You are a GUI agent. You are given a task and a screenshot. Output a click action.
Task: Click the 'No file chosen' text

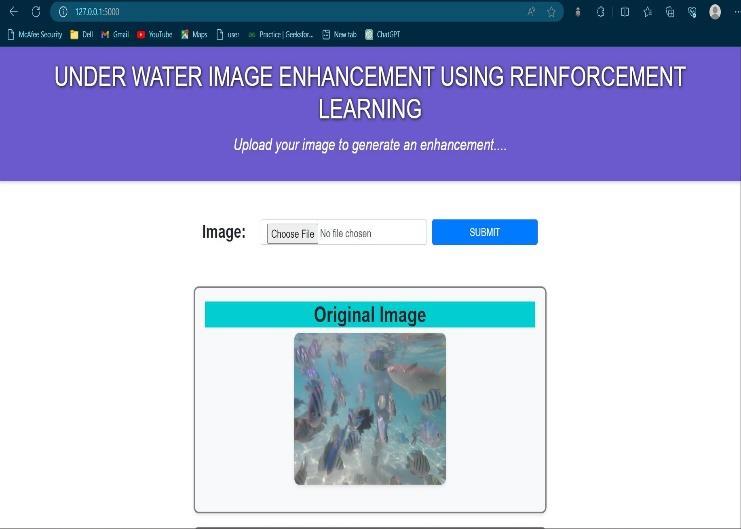tap(346, 234)
